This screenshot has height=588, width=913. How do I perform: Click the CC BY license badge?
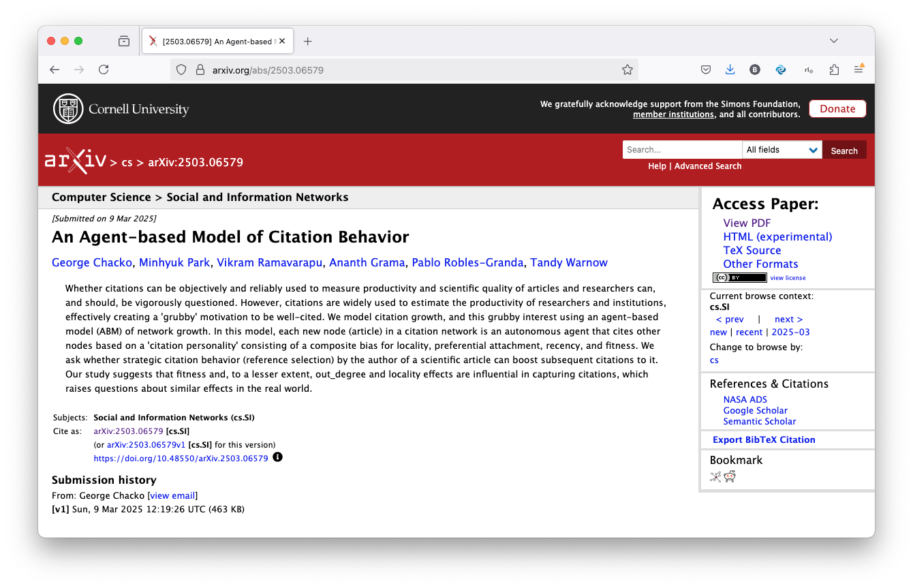pyautogui.click(x=740, y=278)
